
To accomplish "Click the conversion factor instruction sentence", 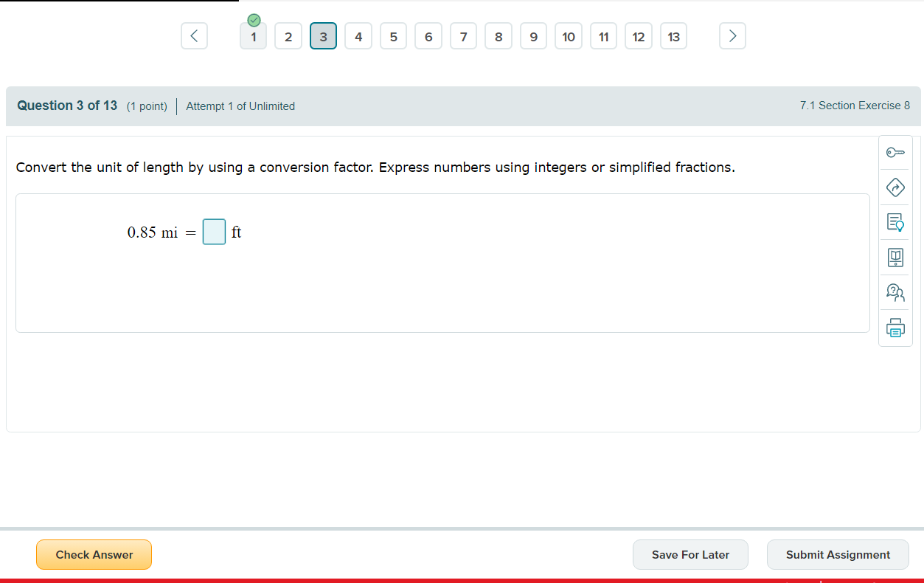I will [x=375, y=168].
